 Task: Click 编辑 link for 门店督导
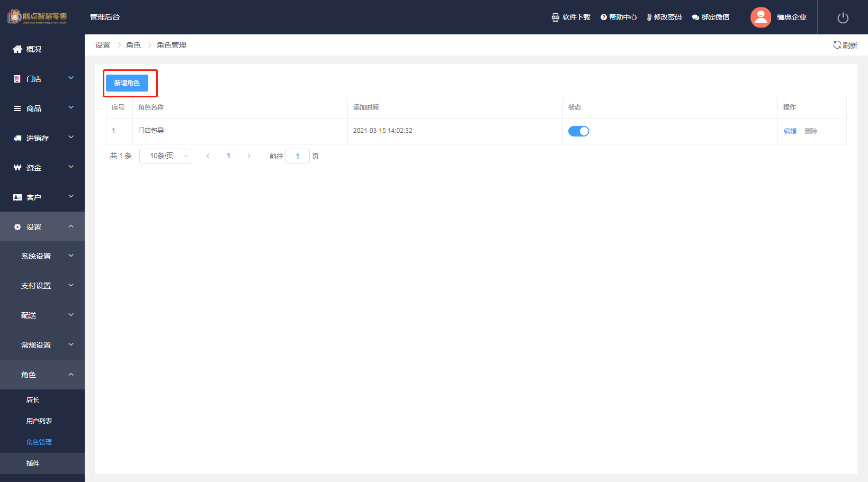coord(790,131)
